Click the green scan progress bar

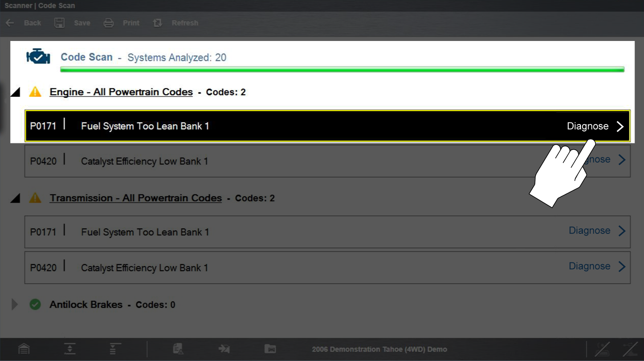click(342, 69)
